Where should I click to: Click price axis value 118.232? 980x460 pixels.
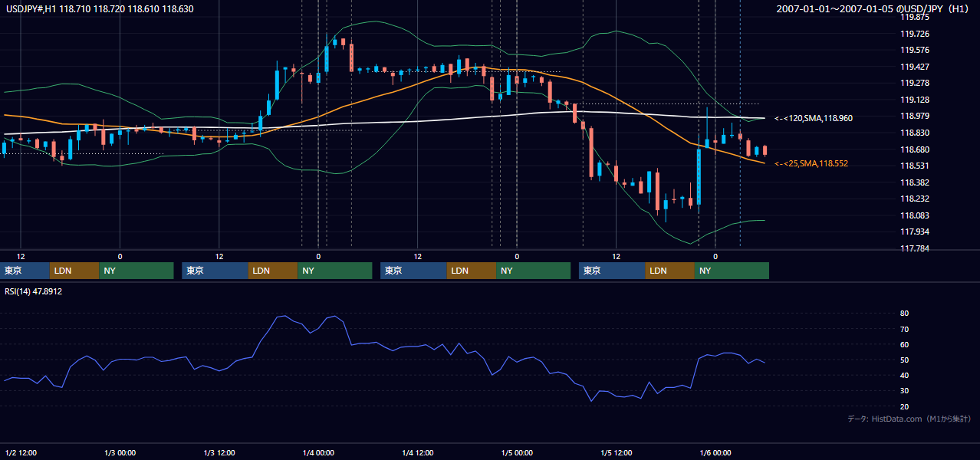tap(915, 199)
